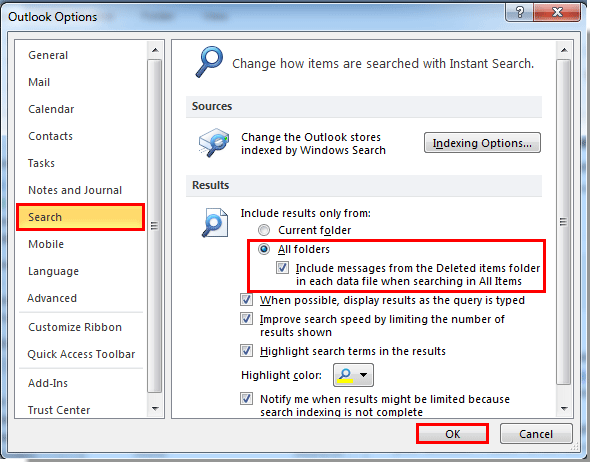The image size is (590, 462).
Task: Toggle display results as query is typed
Action: point(246,300)
